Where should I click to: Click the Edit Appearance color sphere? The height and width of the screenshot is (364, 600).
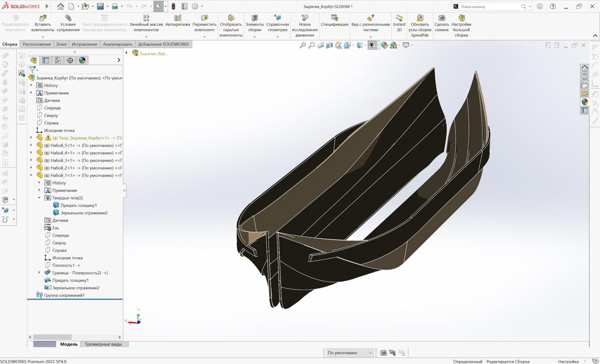pyautogui.click(x=384, y=45)
